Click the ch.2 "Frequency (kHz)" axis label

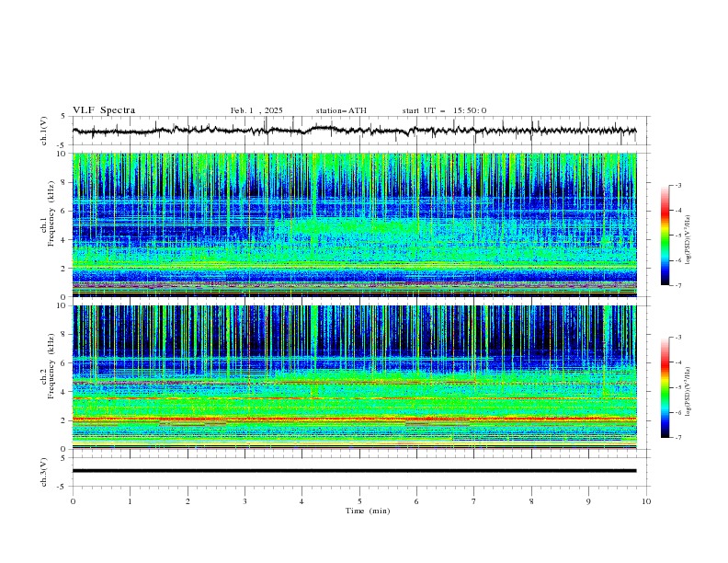(x=51, y=366)
